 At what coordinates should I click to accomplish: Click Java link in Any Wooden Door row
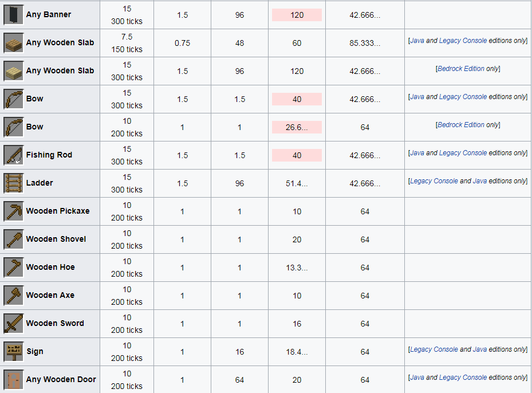pos(417,378)
